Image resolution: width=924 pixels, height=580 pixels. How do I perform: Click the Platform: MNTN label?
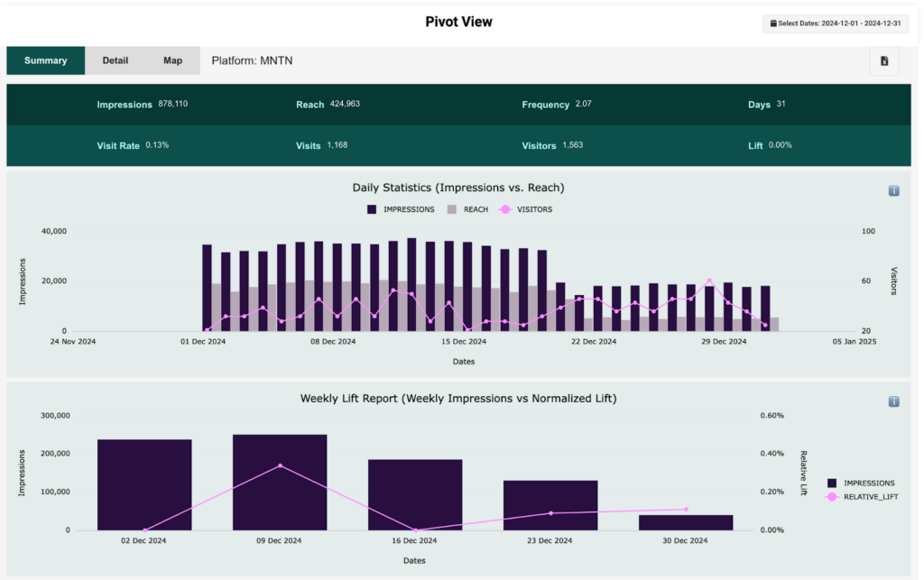pos(252,60)
